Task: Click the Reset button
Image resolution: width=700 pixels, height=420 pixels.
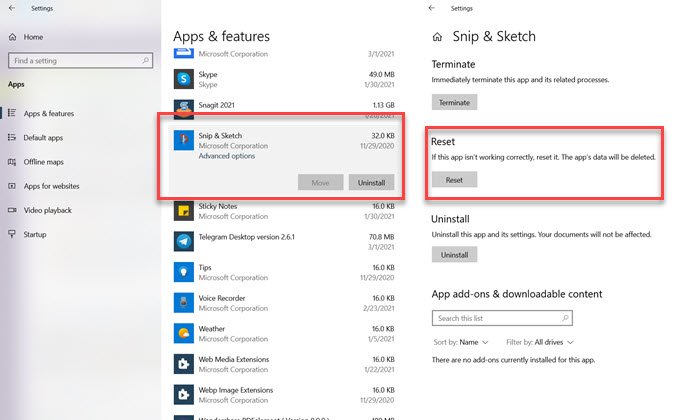Action: point(454,179)
